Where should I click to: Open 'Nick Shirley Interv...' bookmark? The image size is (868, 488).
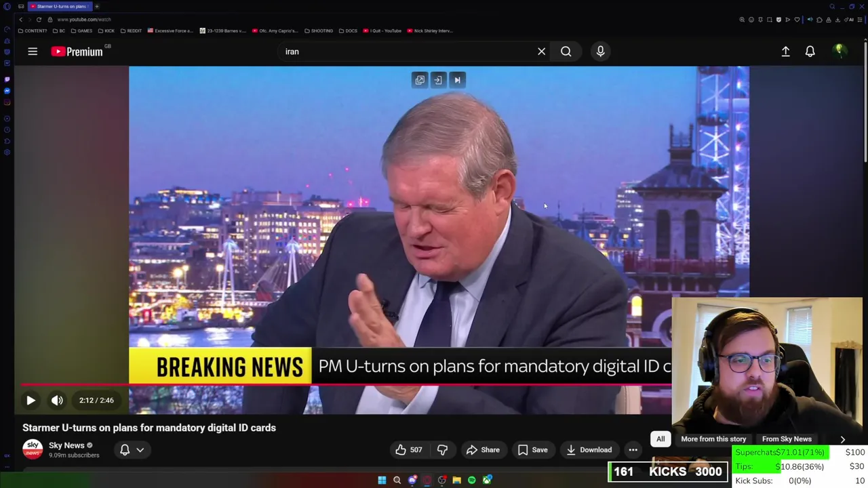[x=429, y=30]
